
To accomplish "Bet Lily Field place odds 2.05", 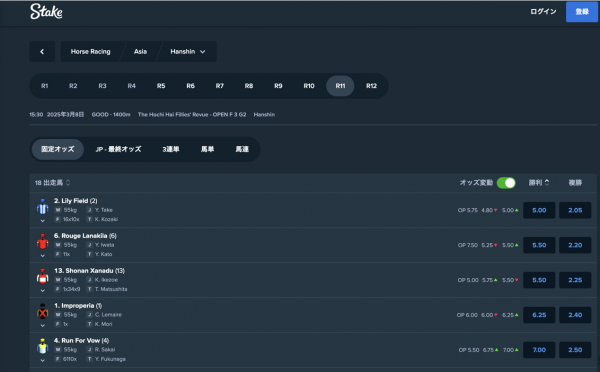I will 575,210.
